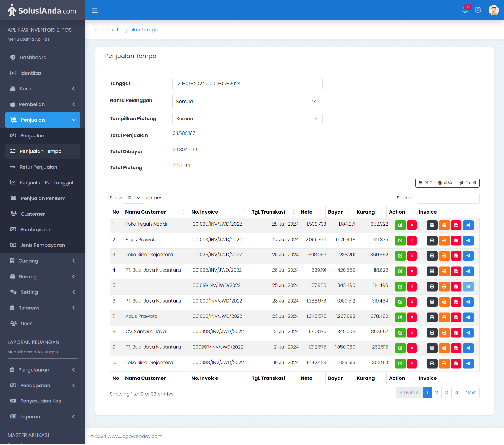Open Retur Penjualan in sidebar
This screenshot has width=504, height=445.
(38, 167)
